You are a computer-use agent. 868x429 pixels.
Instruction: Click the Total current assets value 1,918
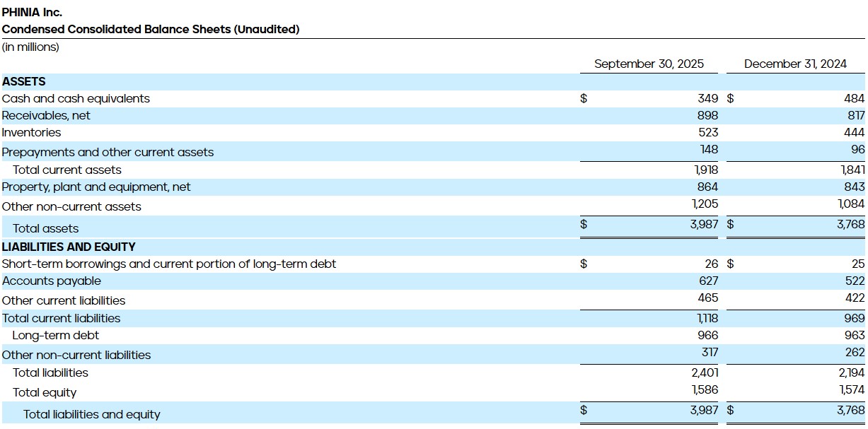[x=707, y=169]
